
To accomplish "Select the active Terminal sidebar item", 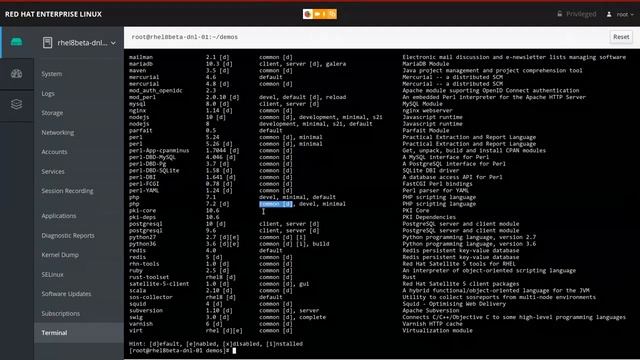I will point(79,333).
